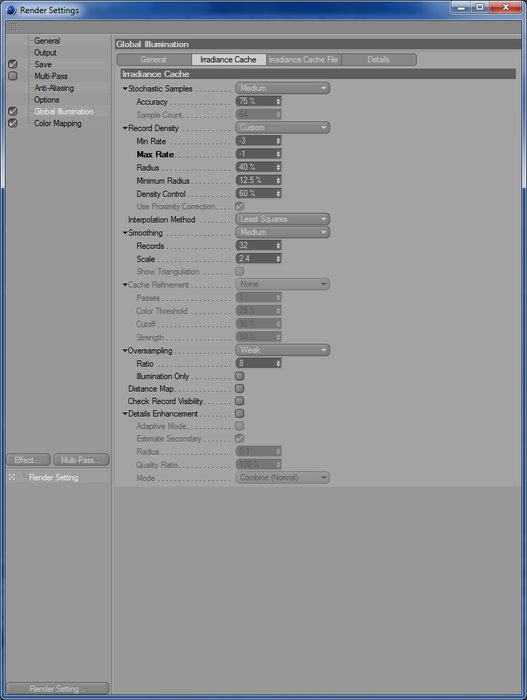This screenshot has width=527, height=700.
Task: Select Output in the settings list
Action: [45, 53]
